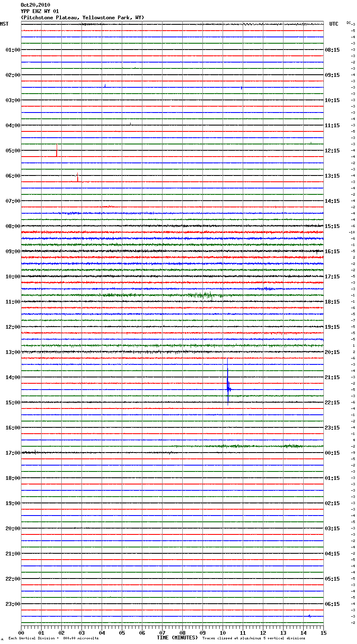Click the "08:15" UTC time label
The width and height of the screenshot is (357, 644).
pyautogui.click(x=332, y=50)
